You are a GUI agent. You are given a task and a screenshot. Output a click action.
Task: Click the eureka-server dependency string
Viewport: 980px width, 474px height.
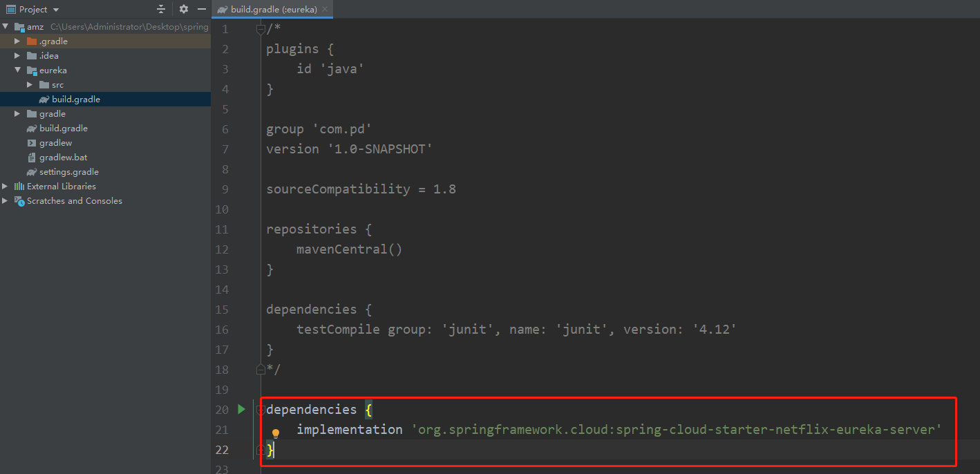(677, 430)
